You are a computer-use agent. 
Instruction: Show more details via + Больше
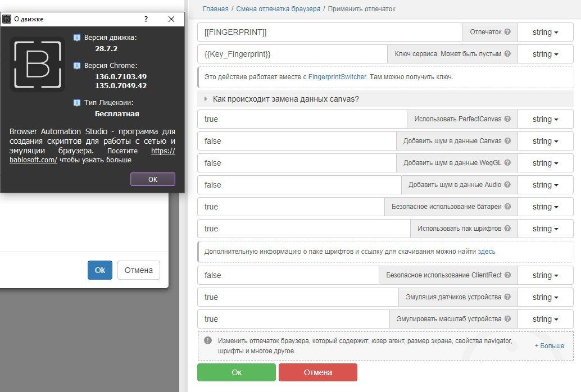pos(549,346)
